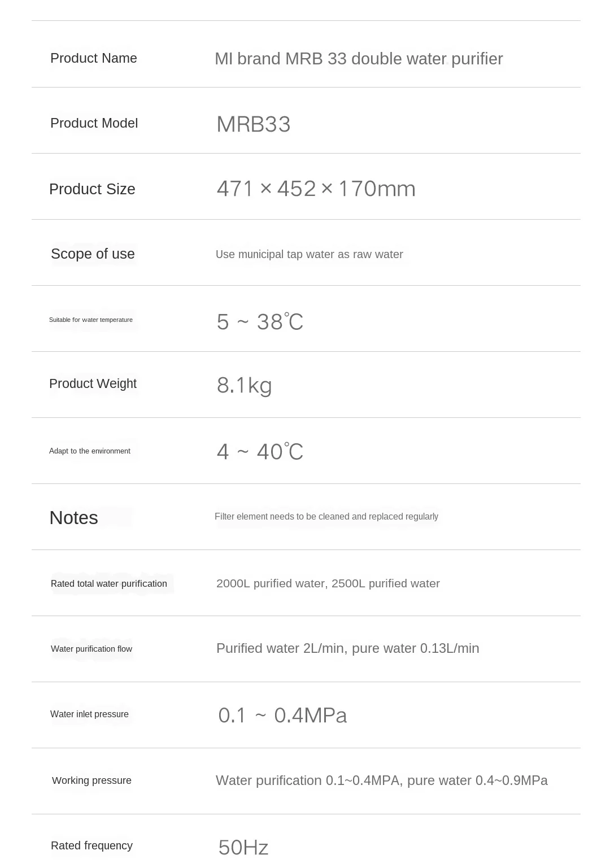Click the Scope of use label
Screen dimensions: 610x868
tap(93, 254)
